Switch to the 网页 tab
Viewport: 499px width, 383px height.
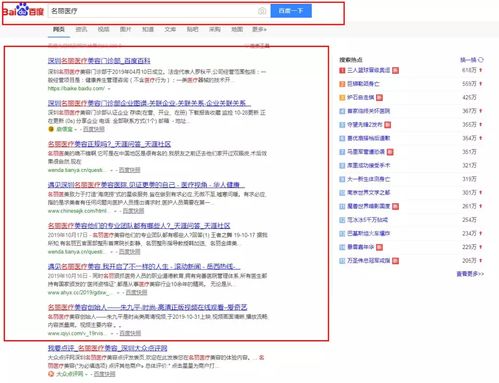[59, 29]
